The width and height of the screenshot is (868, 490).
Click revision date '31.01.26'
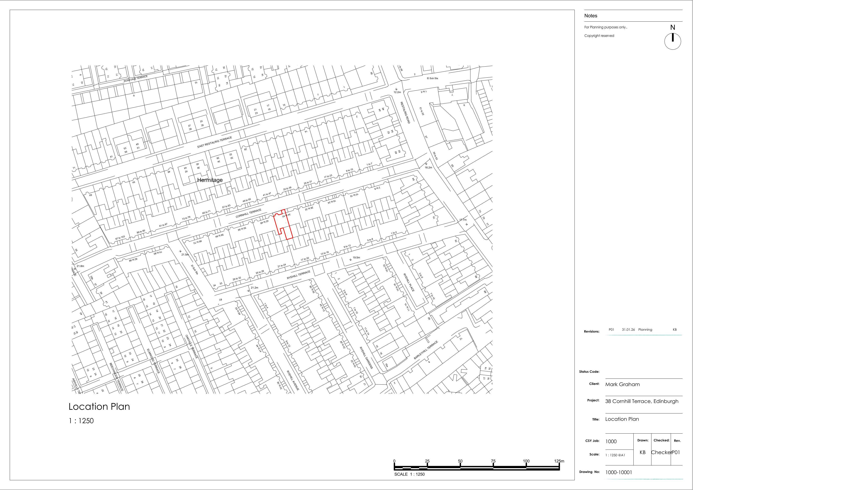628,329
